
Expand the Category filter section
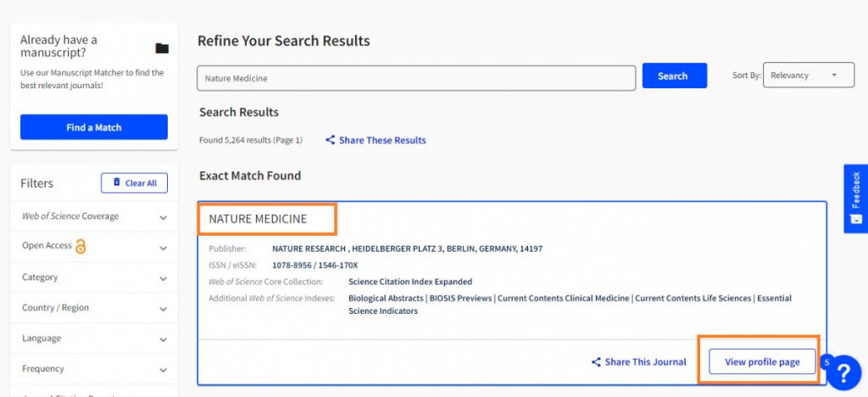[163, 278]
